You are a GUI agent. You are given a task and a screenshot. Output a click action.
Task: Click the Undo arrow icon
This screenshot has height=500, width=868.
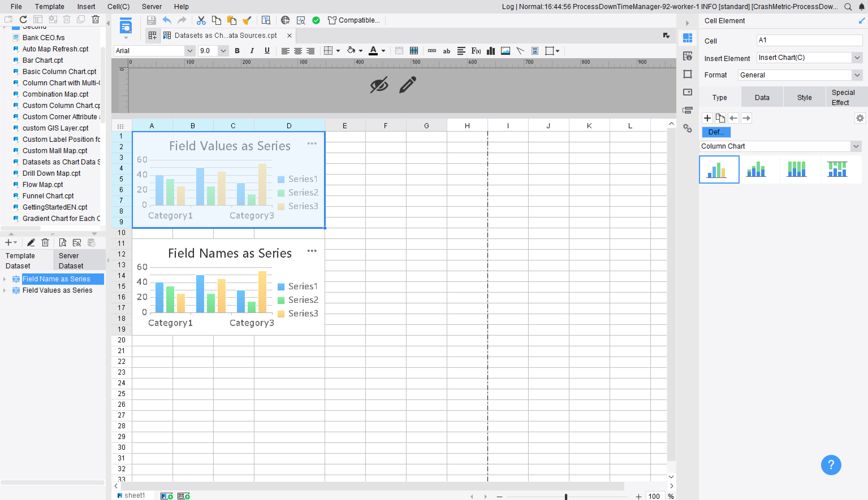tap(167, 20)
